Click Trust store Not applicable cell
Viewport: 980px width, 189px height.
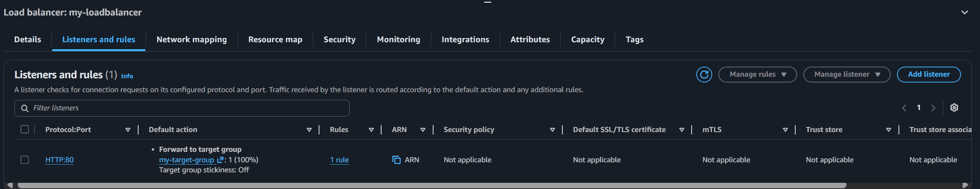(829, 160)
